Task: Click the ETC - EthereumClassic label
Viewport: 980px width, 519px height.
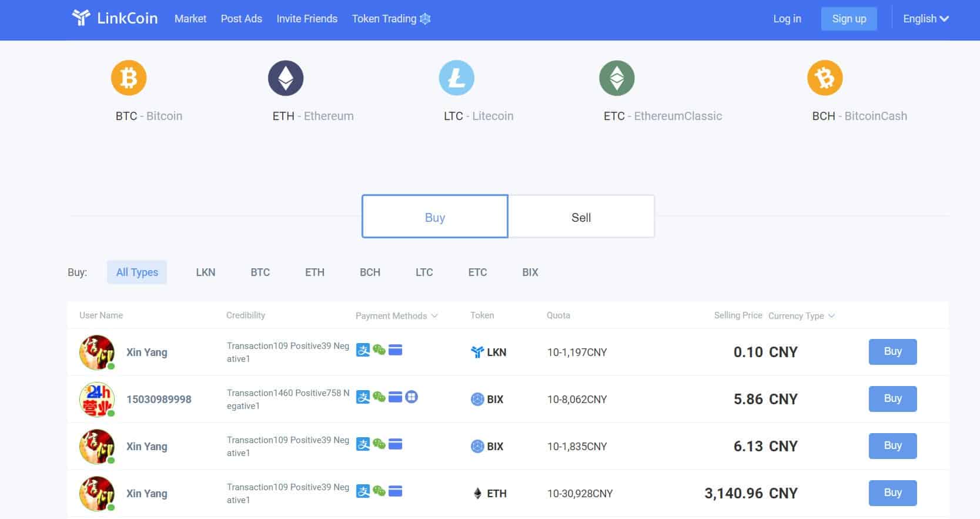Action: click(x=663, y=116)
